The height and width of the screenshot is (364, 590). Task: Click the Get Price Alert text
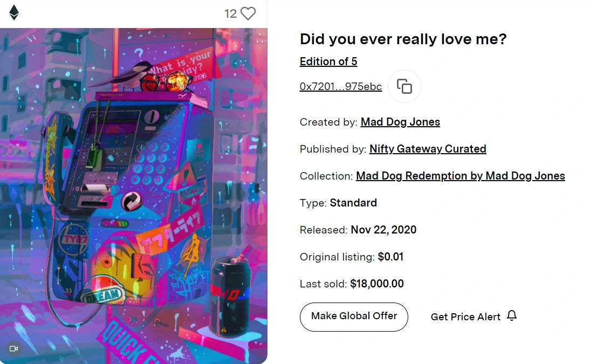[465, 317]
